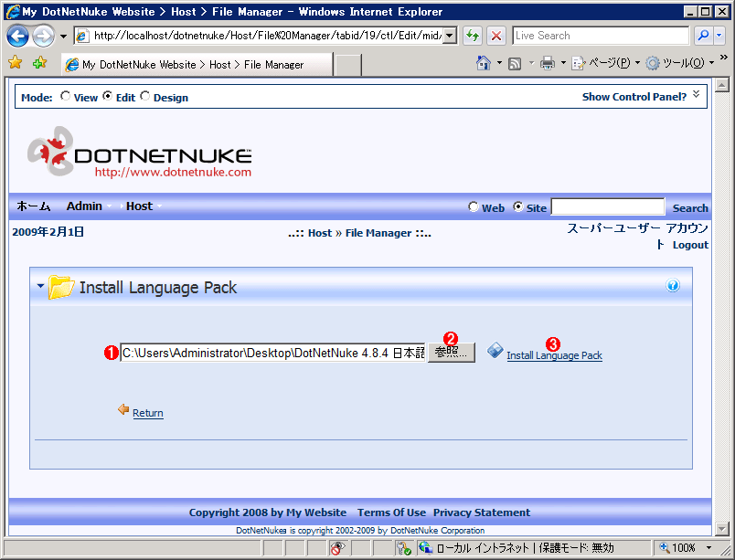735x560 pixels.
Task: Click the blue help question icon
Action: (x=673, y=286)
